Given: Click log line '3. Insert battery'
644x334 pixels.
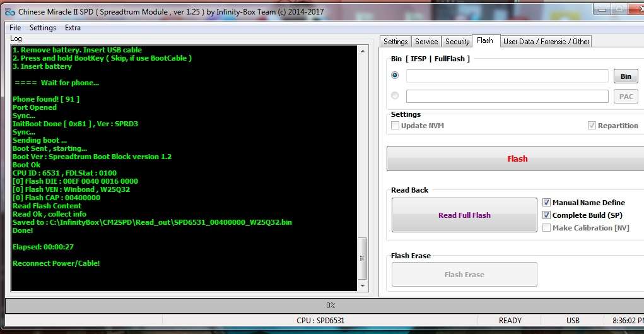Looking at the screenshot, I should (42, 66).
